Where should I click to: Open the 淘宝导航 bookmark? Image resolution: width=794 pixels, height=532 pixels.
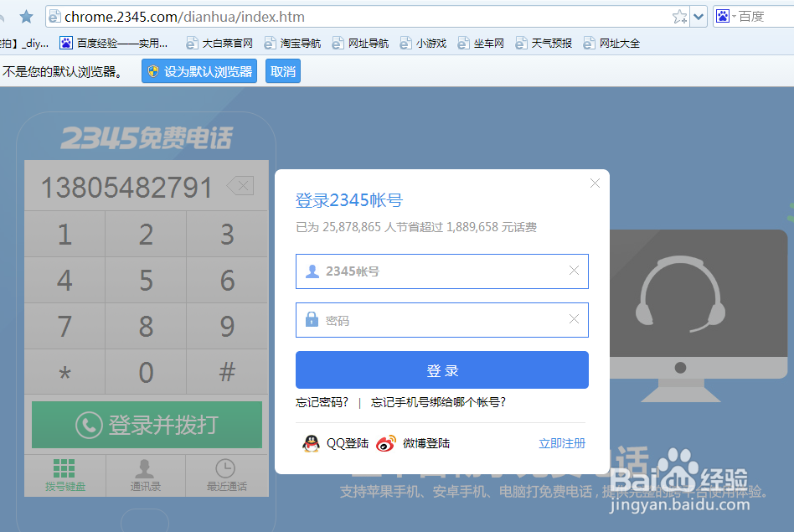pyautogui.click(x=292, y=43)
